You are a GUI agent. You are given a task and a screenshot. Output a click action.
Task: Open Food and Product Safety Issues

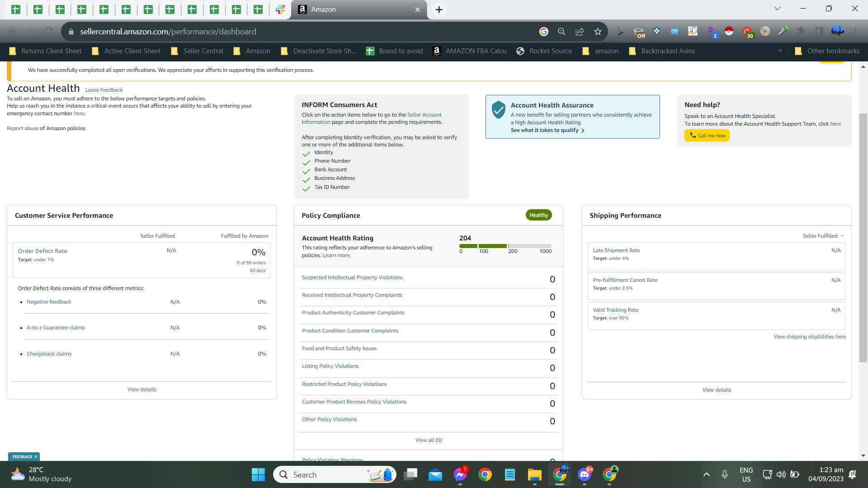click(x=339, y=348)
